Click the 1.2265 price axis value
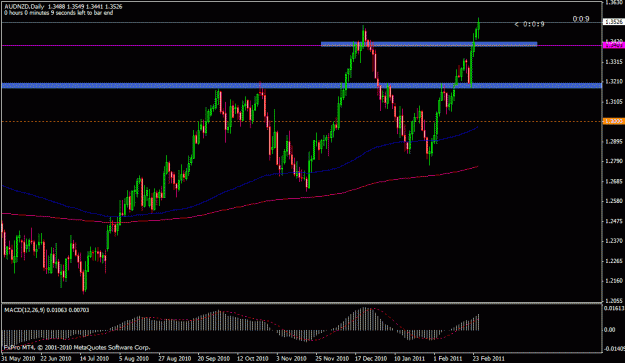Viewport: 625px width, 363px height. pyautogui.click(x=614, y=261)
